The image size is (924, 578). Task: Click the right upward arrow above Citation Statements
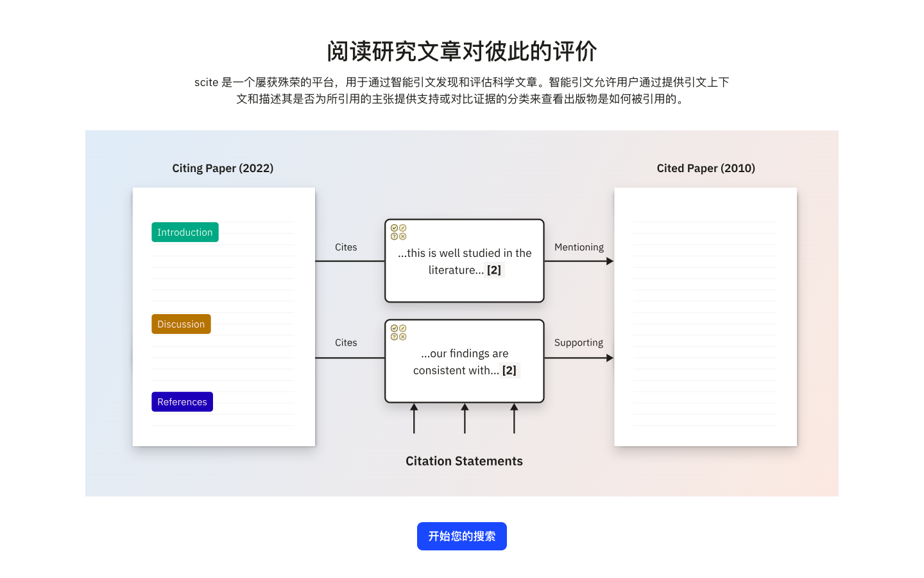514,418
